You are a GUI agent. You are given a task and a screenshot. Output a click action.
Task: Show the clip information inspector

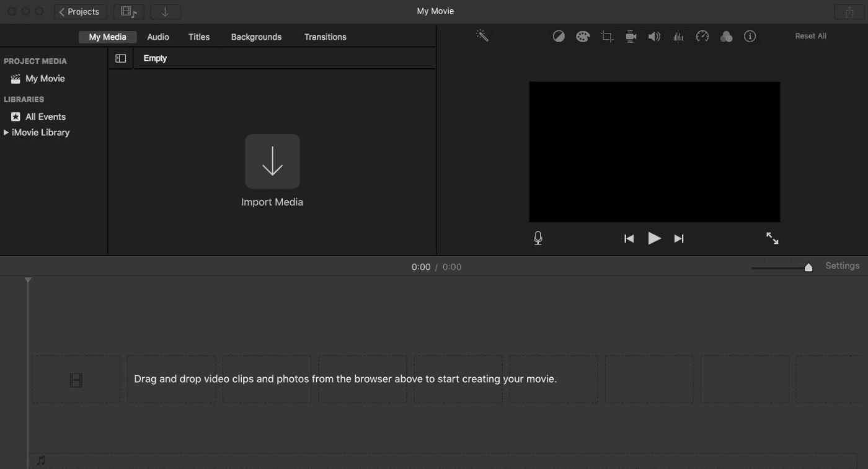click(750, 37)
